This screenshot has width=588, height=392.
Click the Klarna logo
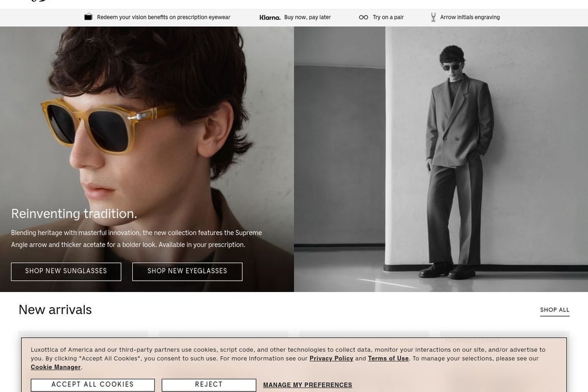click(269, 17)
